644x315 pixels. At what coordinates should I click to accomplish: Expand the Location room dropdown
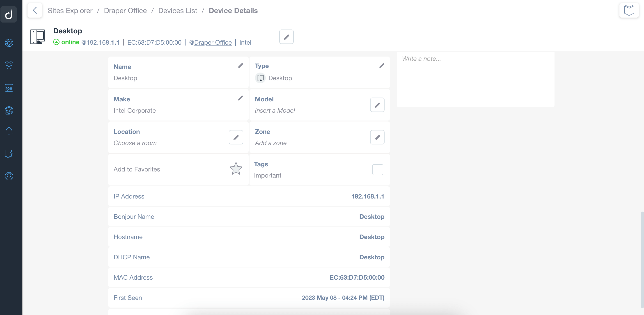[236, 137]
